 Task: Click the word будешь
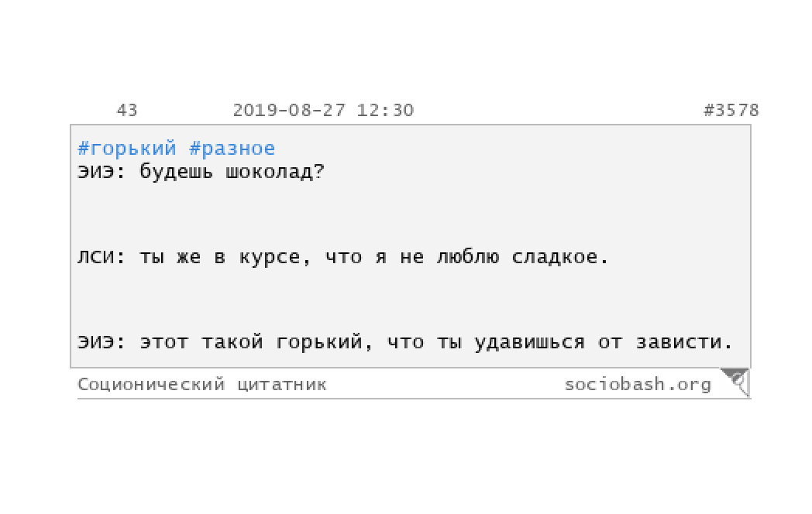[176, 171]
